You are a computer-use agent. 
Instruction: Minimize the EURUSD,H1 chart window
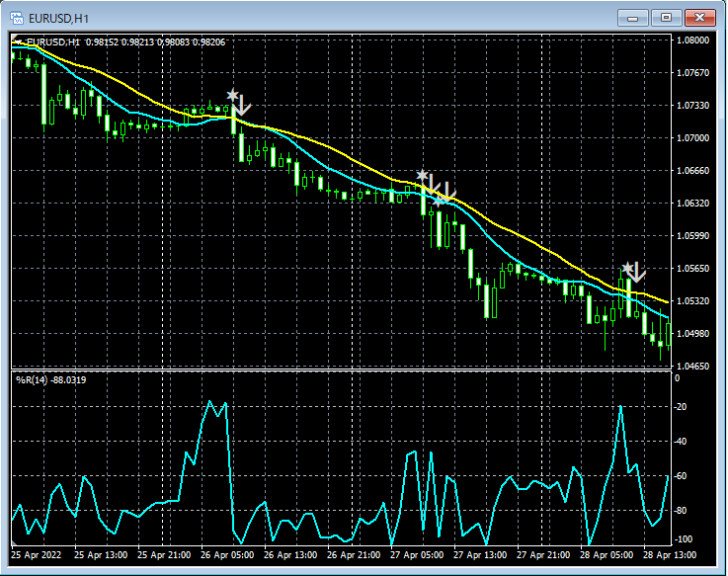tap(633, 17)
